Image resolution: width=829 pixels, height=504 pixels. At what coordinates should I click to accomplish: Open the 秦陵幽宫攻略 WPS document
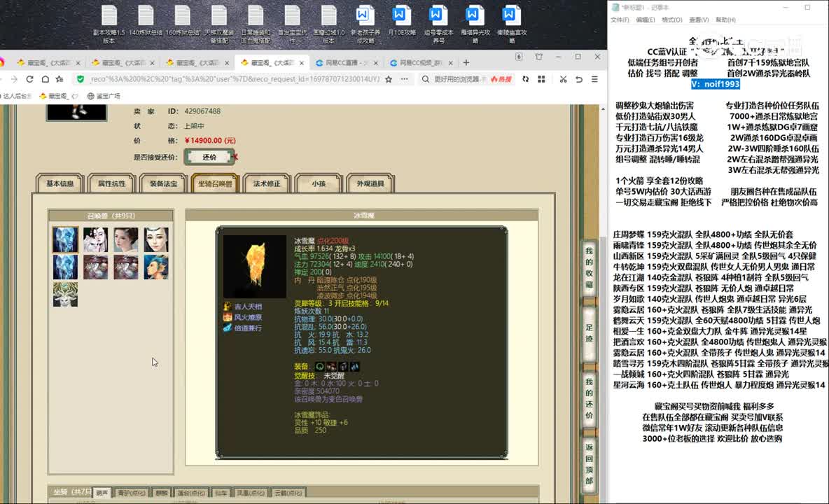pos(511,24)
